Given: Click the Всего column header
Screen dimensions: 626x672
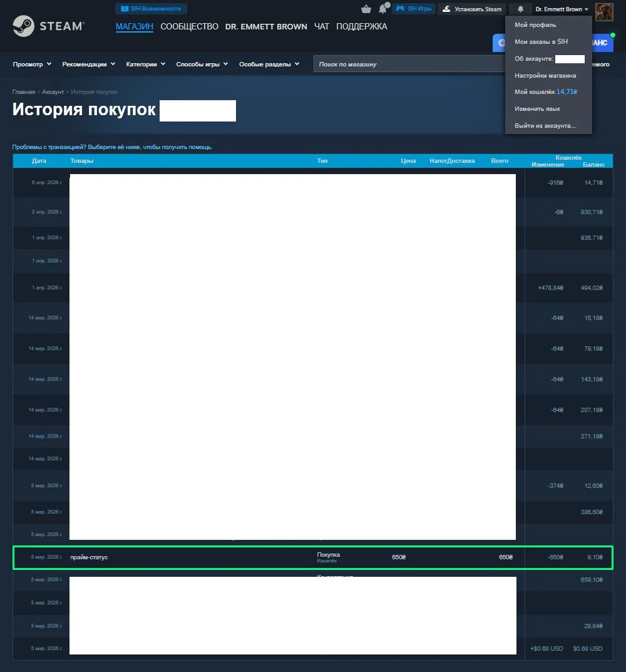Looking at the screenshot, I should [500, 161].
